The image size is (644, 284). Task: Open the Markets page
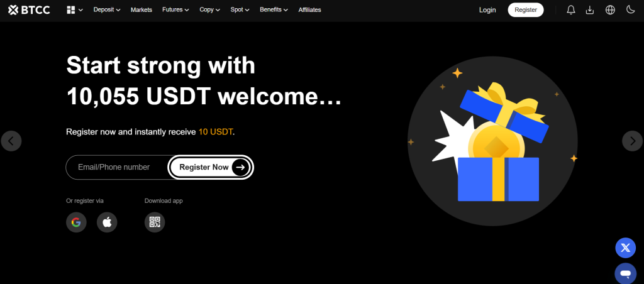coord(142,10)
